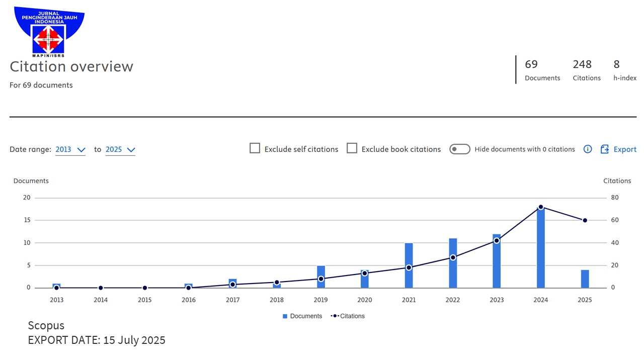Image resolution: width=644 pixels, height=362 pixels.
Task: Click the Export link text
Action: tap(625, 149)
